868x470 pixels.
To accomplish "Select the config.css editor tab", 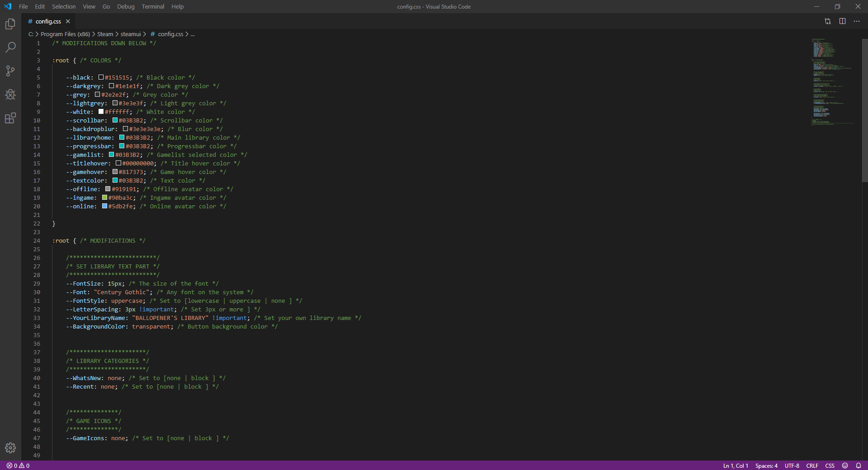I will [x=48, y=21].
